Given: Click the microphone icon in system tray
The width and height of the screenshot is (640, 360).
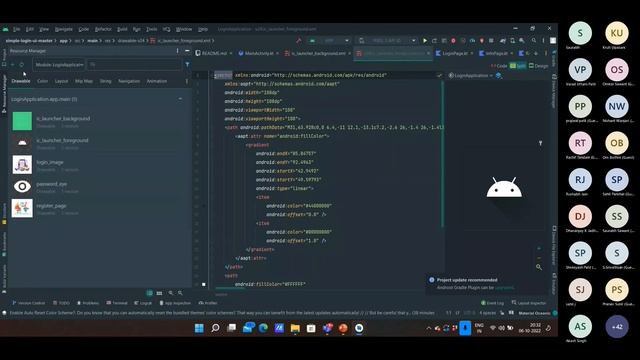Looking at the screenshot, I should [465, 328].
